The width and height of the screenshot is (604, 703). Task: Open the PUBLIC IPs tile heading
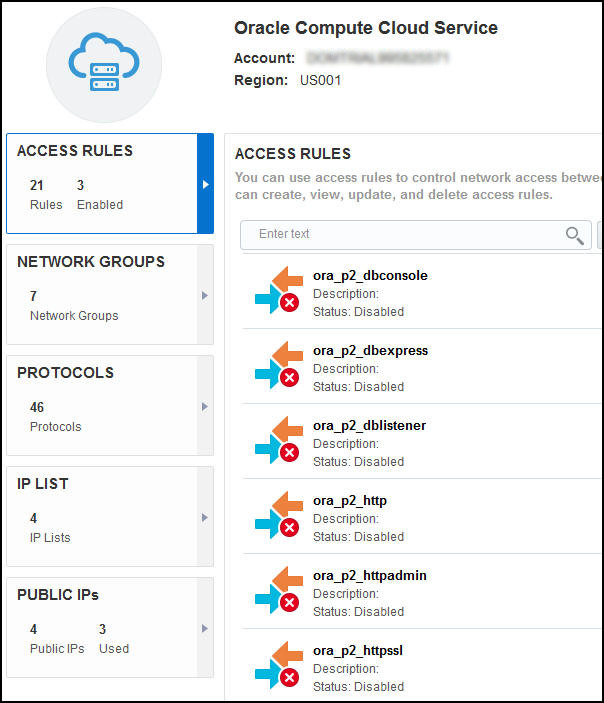coord(58,595)
